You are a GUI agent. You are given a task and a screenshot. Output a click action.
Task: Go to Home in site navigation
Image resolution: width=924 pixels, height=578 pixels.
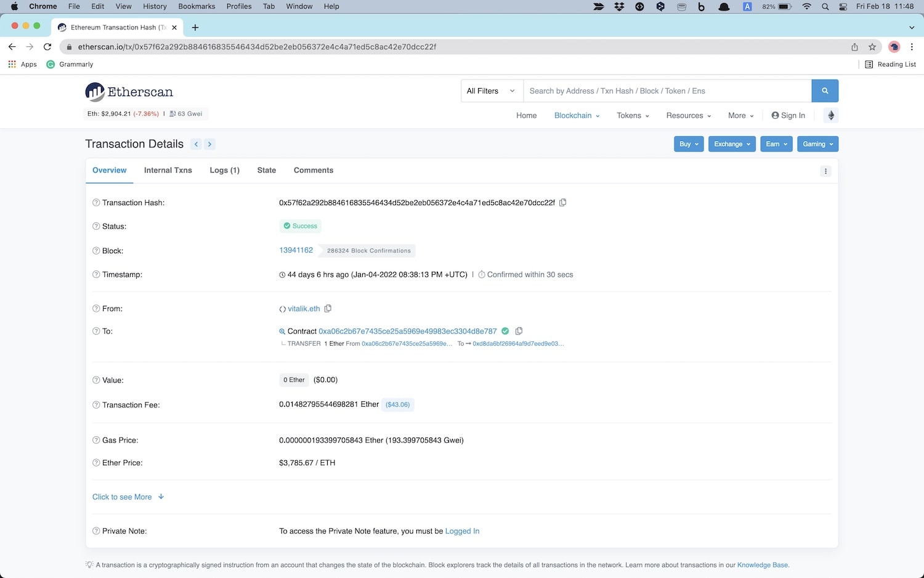(x=527, y=115)
